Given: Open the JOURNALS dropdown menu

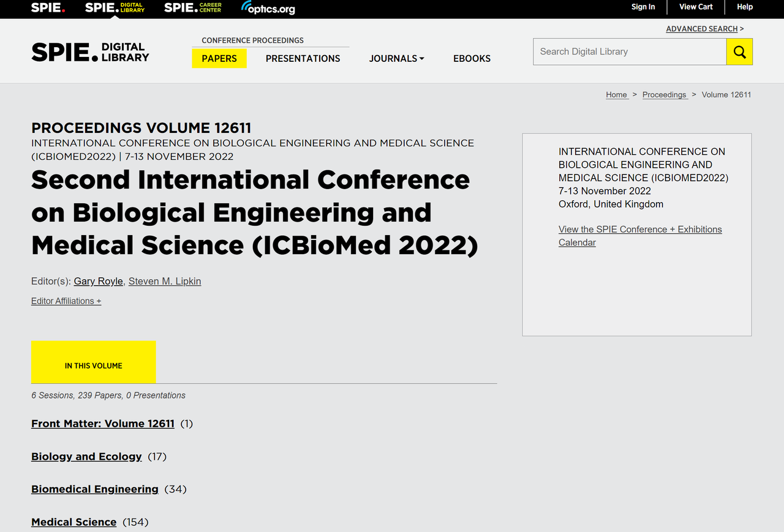Looking at the screenshot, I should coord(396,58).
